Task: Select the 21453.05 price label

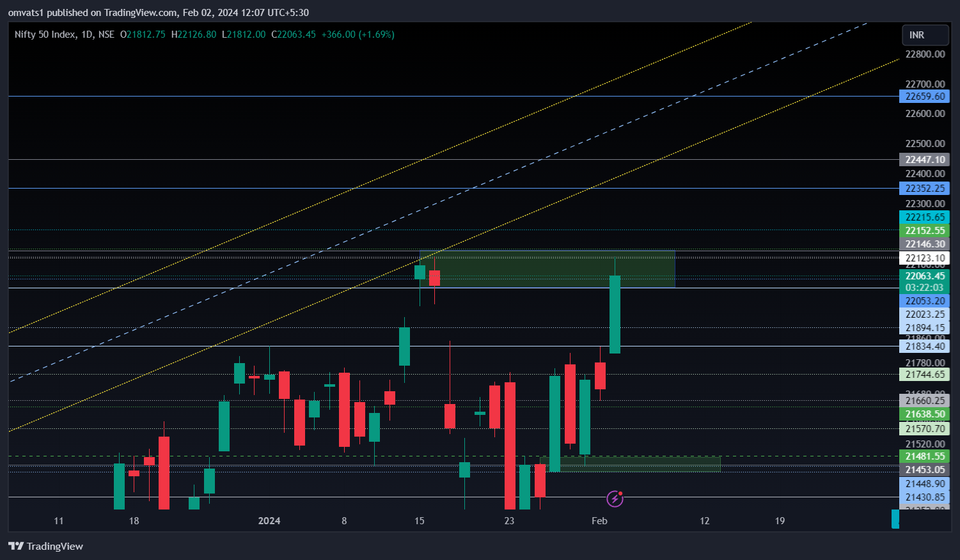Action: [x=924, y=470]
